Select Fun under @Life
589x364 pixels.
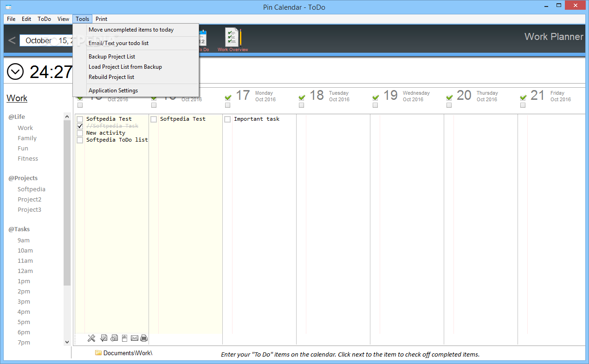[x=23, y=149]
